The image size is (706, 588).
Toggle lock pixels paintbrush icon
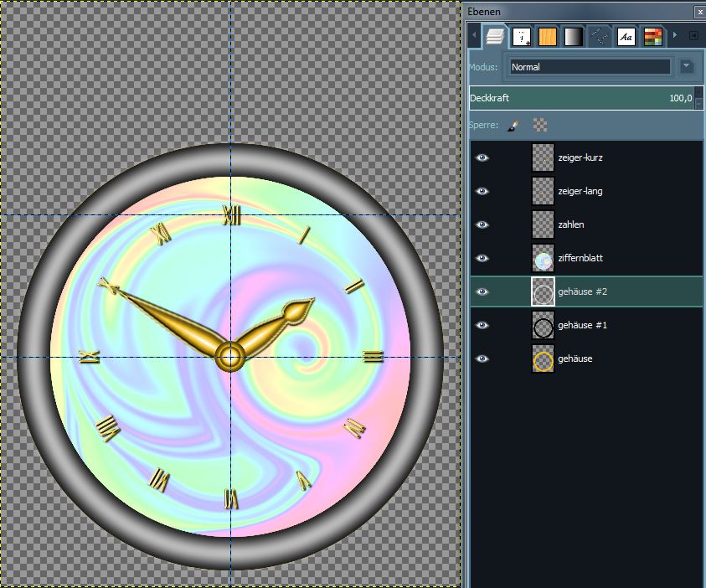tap(513, 126)
